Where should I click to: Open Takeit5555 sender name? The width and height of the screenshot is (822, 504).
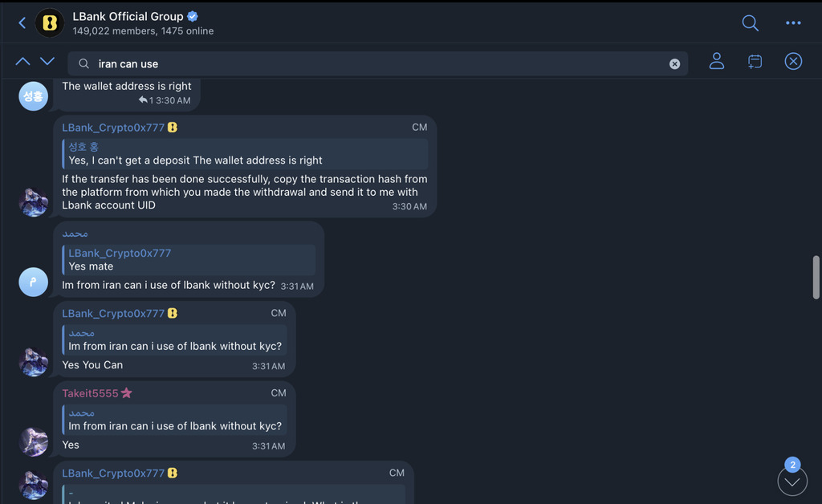coord(90,393)
